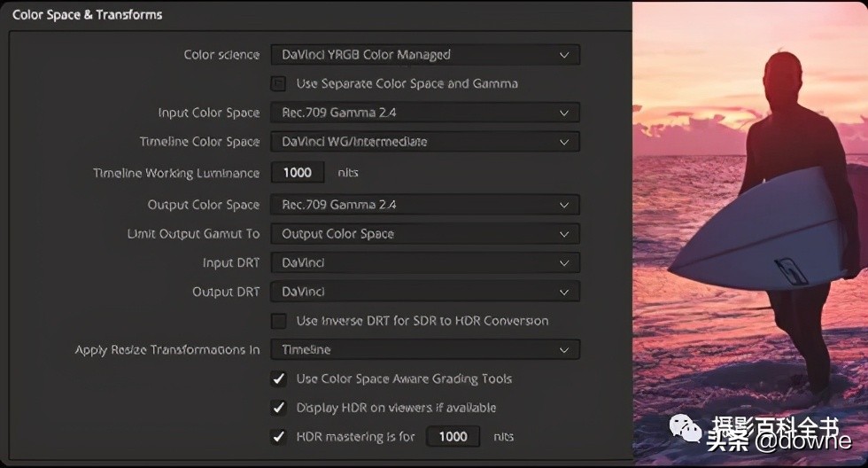The height and width of the screenshot is (468, 868).
Task: Open the Timeline Color Space dropdown
Action: point(424,142)
